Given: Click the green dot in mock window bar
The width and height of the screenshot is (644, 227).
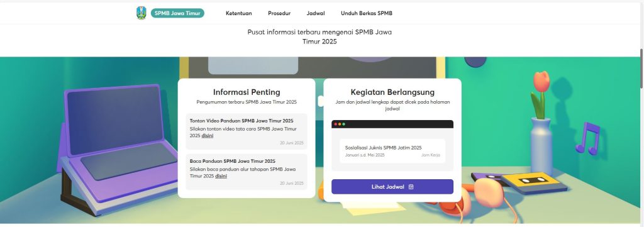Looking at the screenshot, I should coord(344,124).
